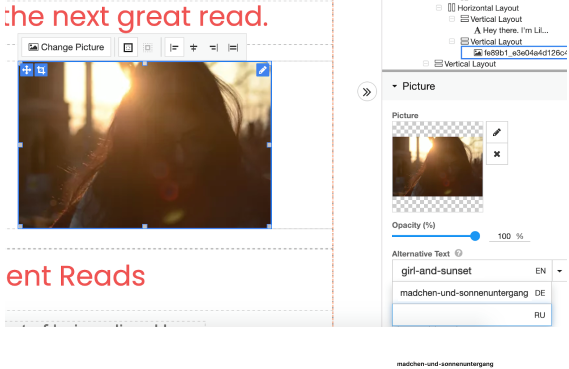Viewport: 569px width, 369px height.
Task: Click the girl at sunset picture on canvas
Action: coord(145,145)
